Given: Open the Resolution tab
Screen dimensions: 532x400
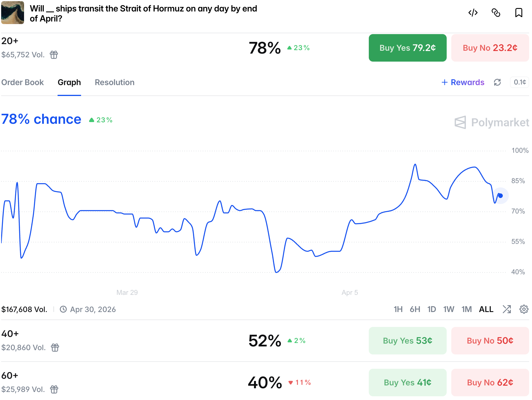Looking at the screenshot, I should (115, 83).
